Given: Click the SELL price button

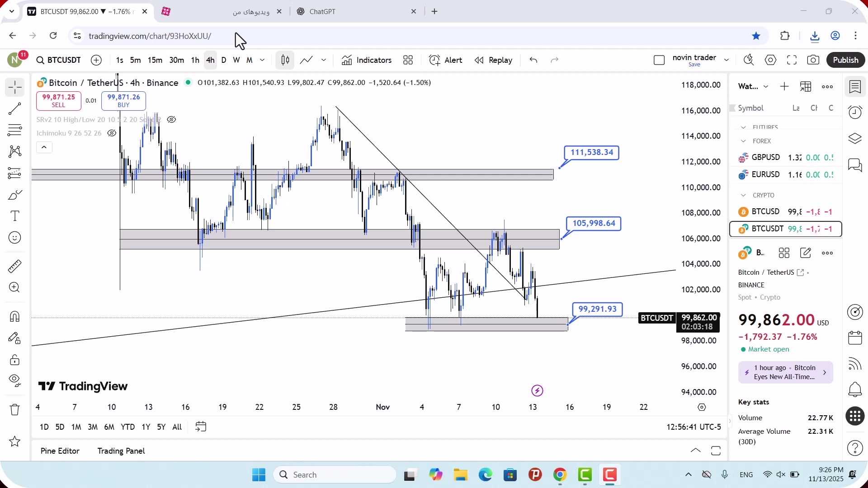Looking at the screenshot, I should click(59, 101).
